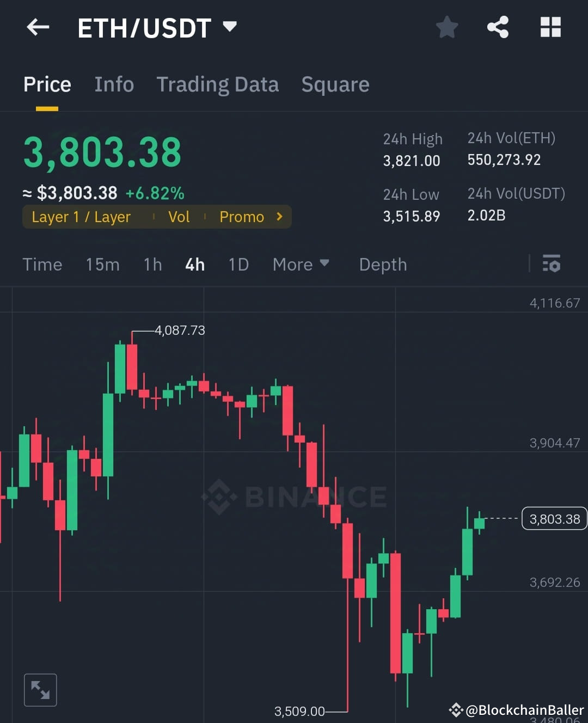Expand the chart with the fullscreen icon
588x723 pixels.
40,689
